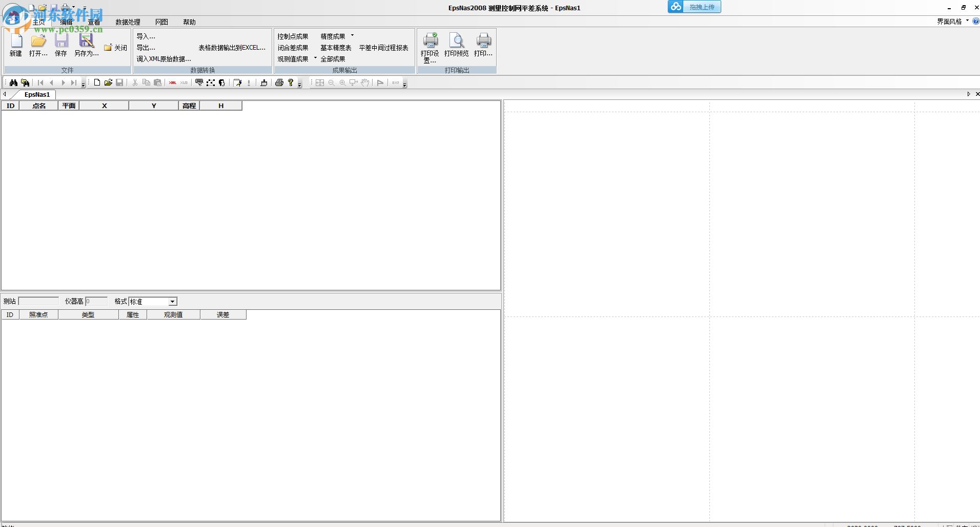Click the 打印... print ribbon icon
This screenshot has height=527, width=980.
(483, 45)
